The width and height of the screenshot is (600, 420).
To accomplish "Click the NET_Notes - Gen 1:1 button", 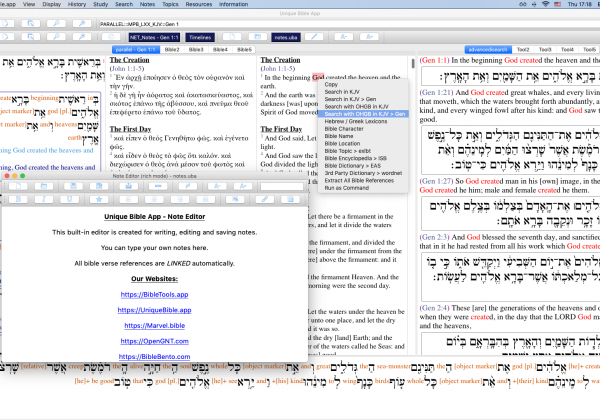I will click(x=154, y=37).
